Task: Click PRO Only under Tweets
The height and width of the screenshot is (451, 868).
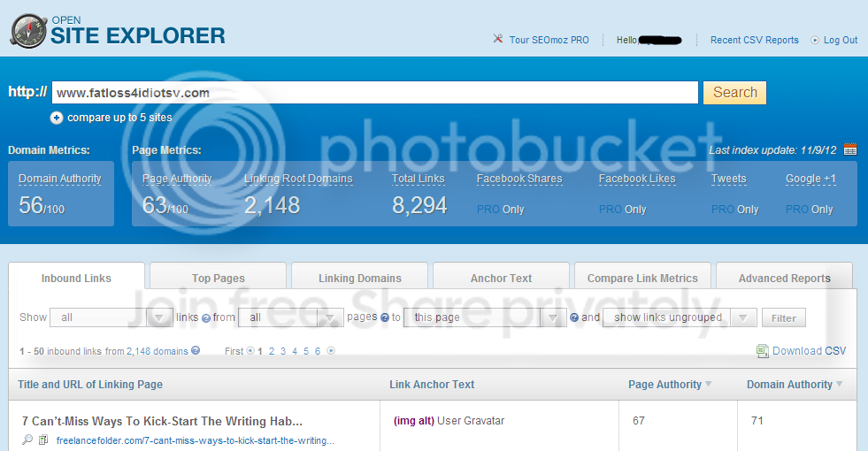Action: pos(734,210)
